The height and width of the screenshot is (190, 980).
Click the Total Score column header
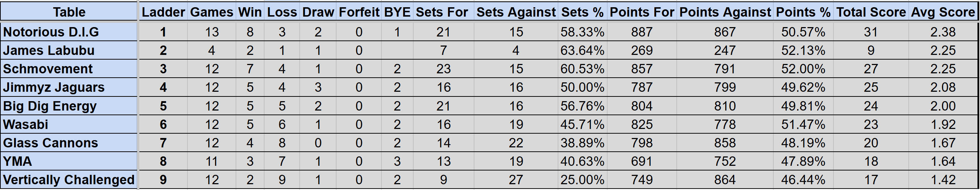[871, 12]
